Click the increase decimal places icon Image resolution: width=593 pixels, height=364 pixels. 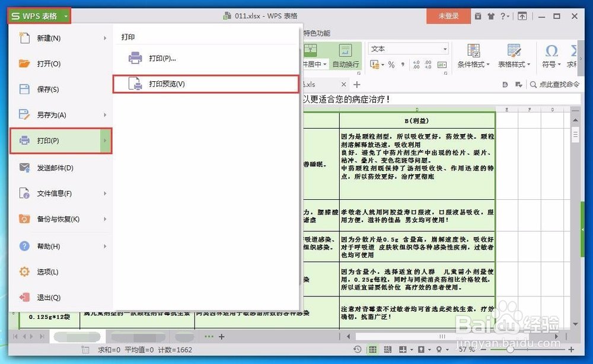pos(416,65)
